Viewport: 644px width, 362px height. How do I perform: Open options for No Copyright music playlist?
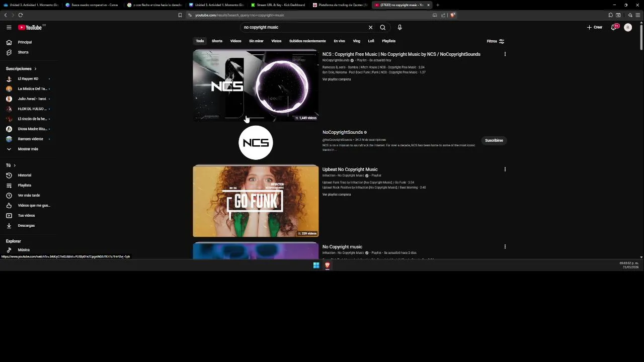505,247
